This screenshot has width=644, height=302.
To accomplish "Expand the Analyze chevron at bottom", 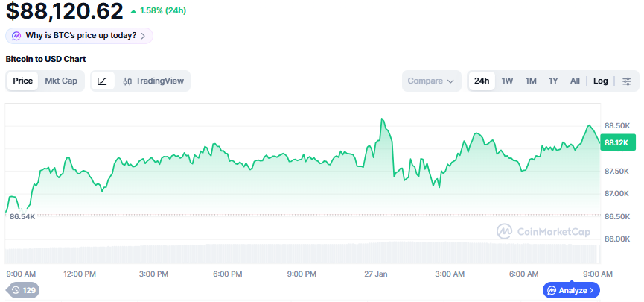I will coord(592,290).
